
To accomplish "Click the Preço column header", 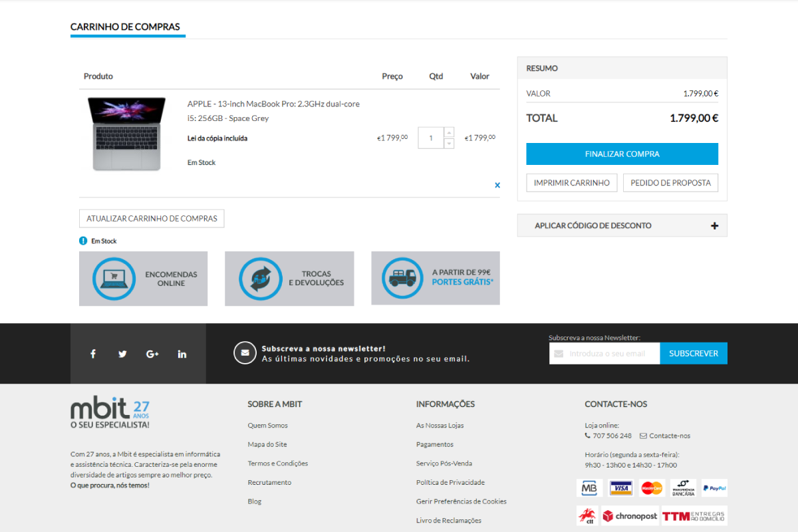I will (x=392, y=76).
